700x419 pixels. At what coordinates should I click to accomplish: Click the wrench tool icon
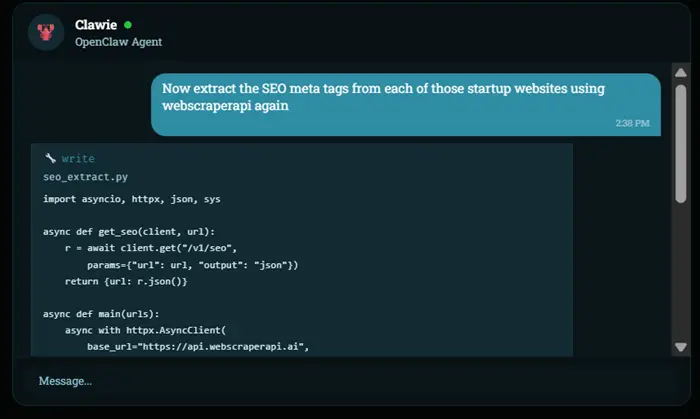click(50, 158)
